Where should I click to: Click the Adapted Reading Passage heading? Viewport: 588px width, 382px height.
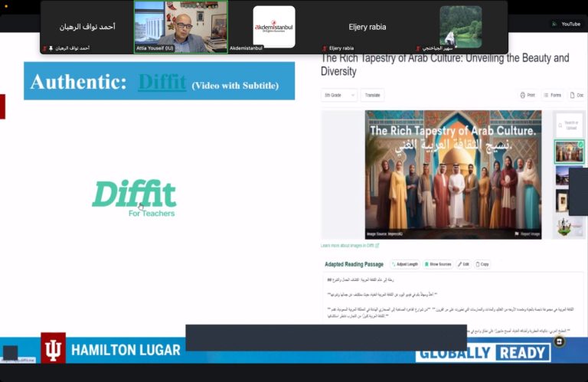354,264
